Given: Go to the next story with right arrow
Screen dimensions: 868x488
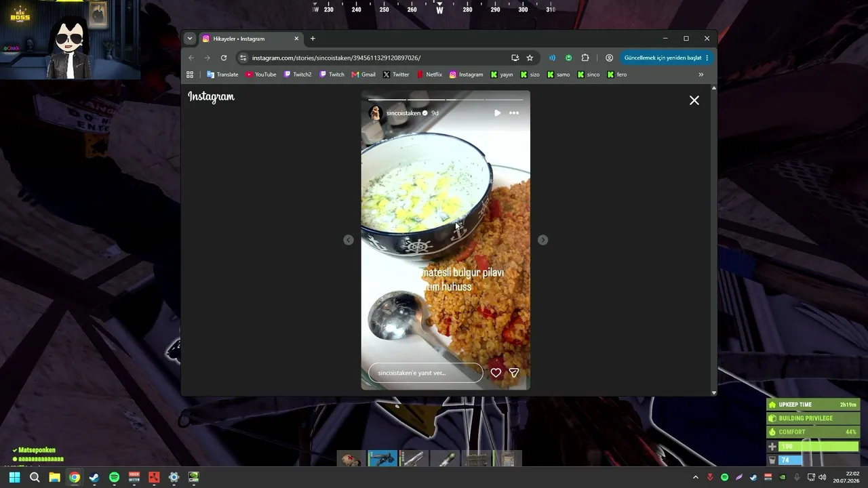Looking at the screenshot, I should 542,240.
